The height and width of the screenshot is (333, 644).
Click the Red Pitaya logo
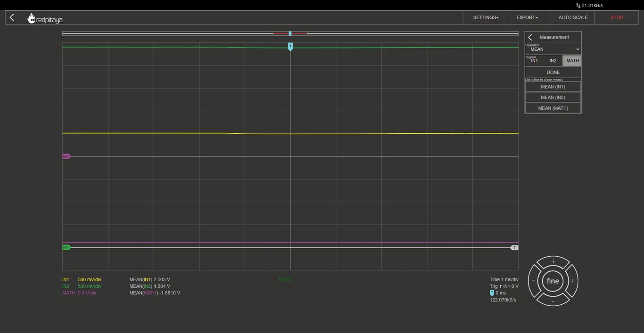[45, 18]
